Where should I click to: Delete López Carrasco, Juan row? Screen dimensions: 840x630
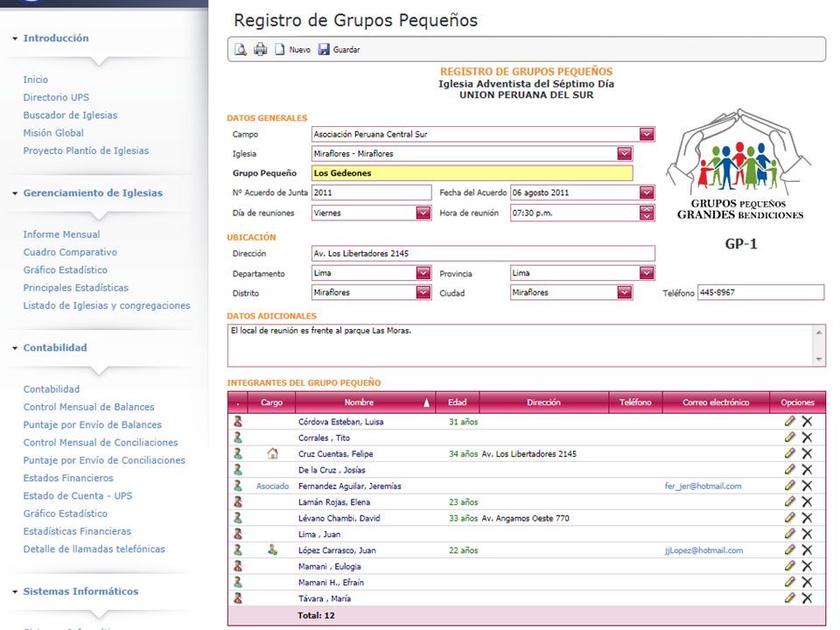click(x=807, y=550)
